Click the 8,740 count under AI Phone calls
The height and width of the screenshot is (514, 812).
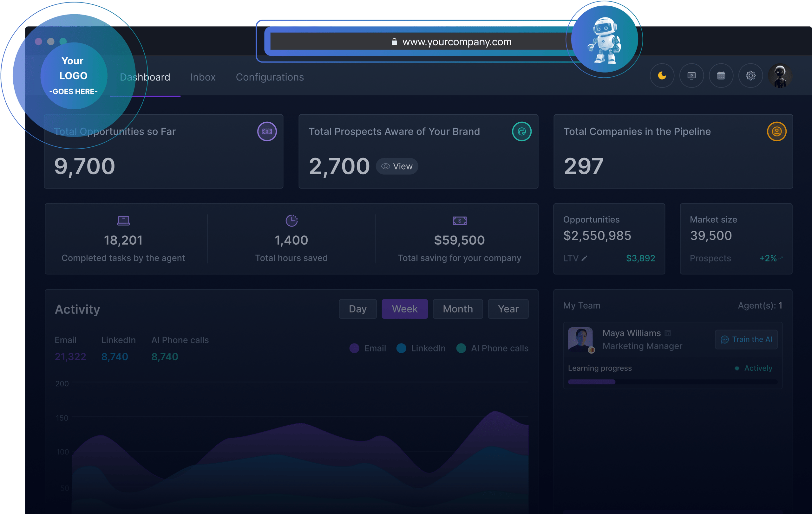tap(165, 357)
